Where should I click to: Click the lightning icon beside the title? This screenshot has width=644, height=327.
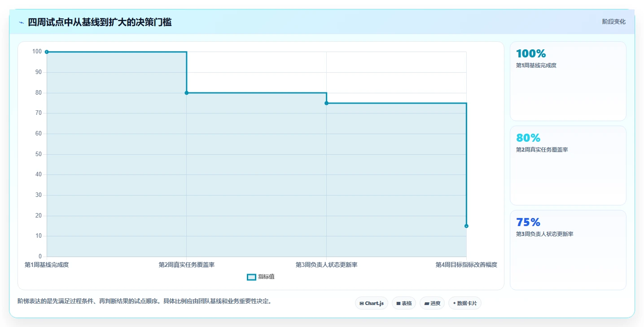21,22
